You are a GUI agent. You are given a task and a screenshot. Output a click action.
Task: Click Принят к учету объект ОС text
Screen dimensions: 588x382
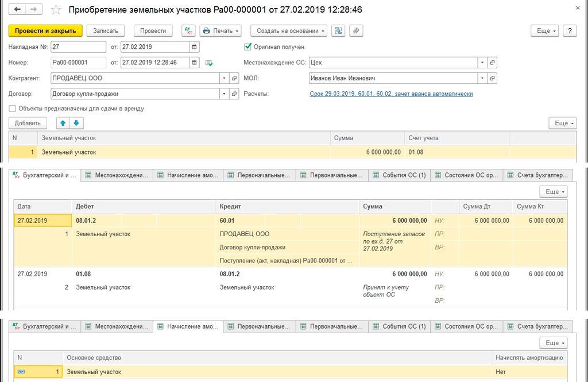[386, 291]
